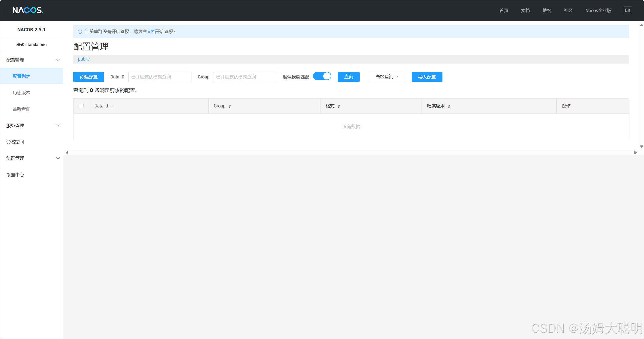Click the NACOS logo in header
644x339 pixels.
coord(28,10)
